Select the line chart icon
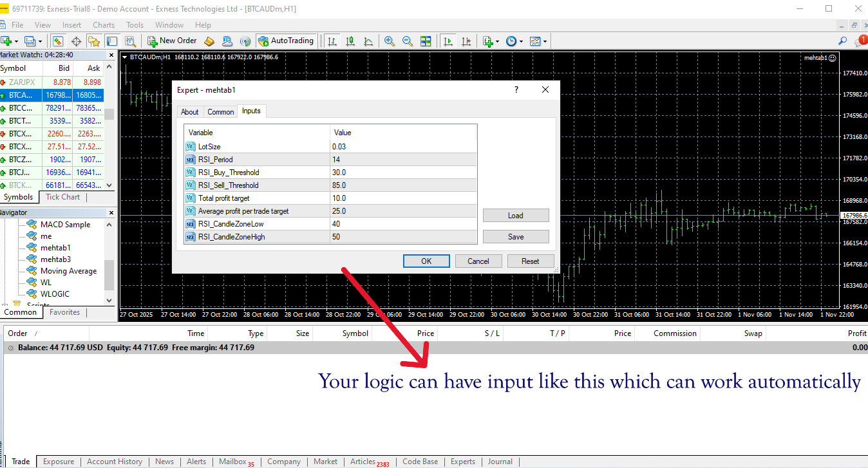The width and height of the screenshot is (868, 468). pyautogui.click(x=368, y=41)
